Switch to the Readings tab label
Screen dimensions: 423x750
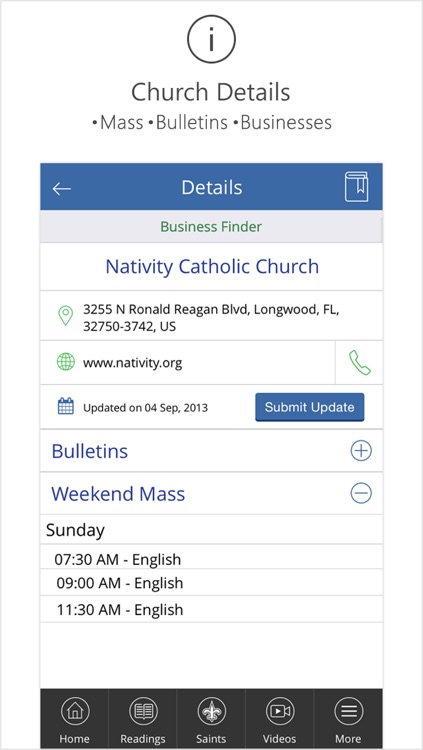point(143,739)
